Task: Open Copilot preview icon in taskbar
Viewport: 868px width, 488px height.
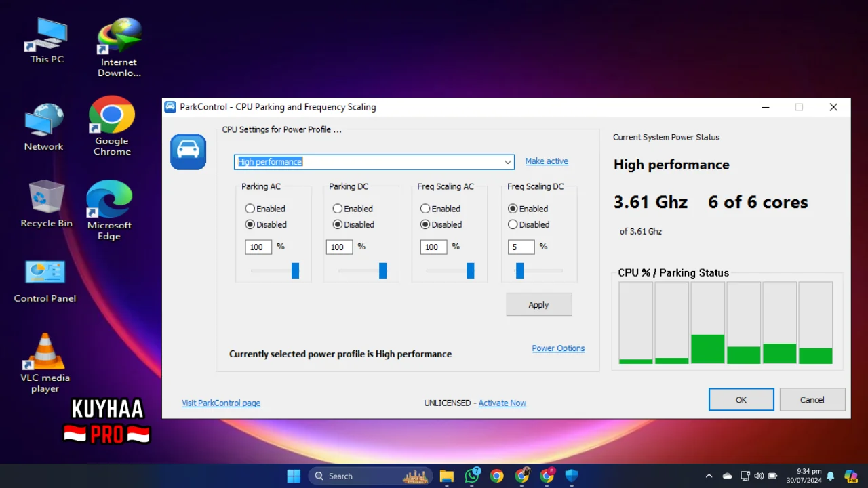Action: 850,476
